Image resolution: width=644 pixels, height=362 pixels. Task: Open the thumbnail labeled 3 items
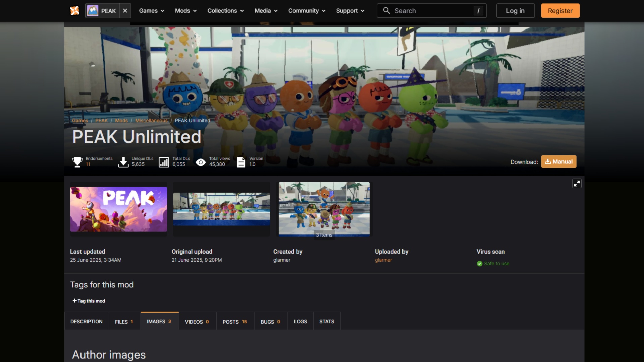click(324, 209)
